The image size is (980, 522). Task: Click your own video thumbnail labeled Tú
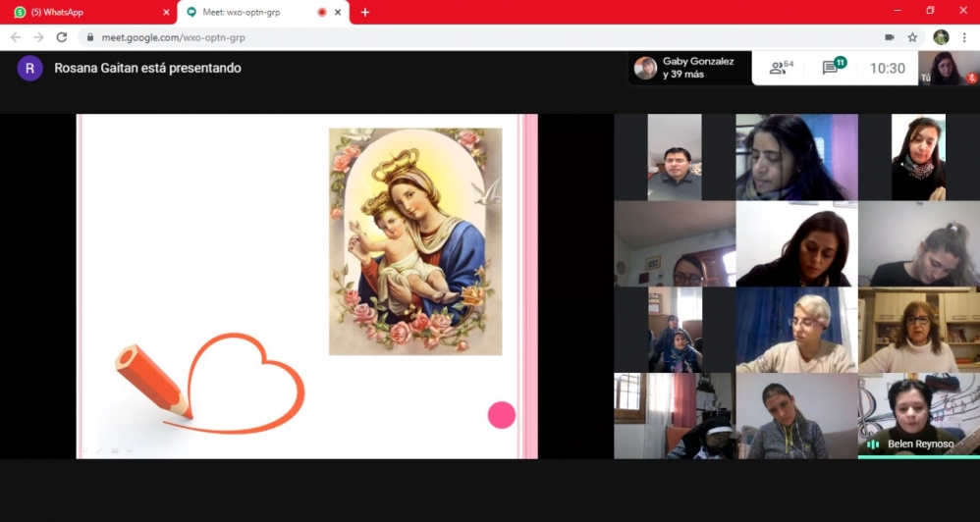[x=949, y=68]
